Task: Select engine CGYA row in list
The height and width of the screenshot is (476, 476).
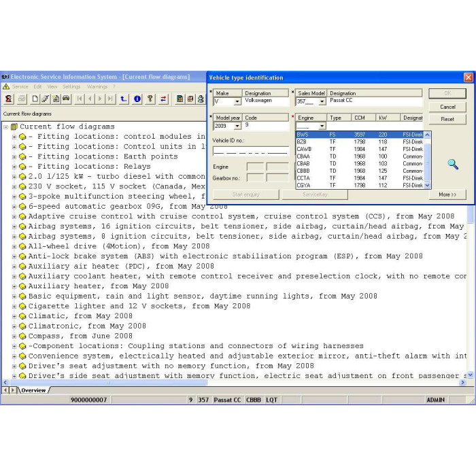Action: (x=360, y=186)
